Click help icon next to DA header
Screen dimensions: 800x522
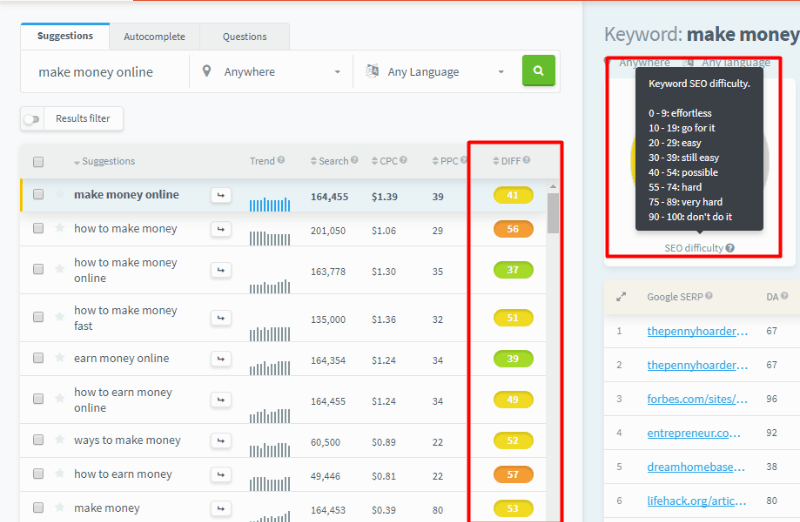(785, 296)
